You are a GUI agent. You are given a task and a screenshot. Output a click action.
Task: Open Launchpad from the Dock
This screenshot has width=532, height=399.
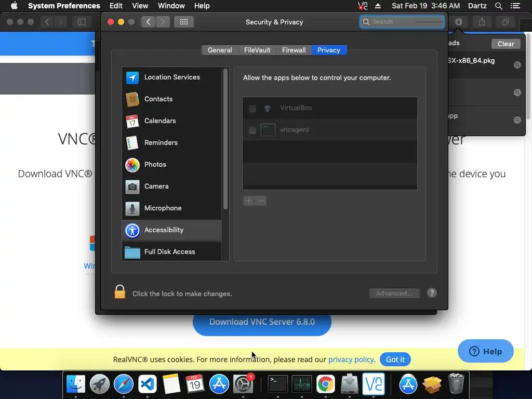click(99, 384)
